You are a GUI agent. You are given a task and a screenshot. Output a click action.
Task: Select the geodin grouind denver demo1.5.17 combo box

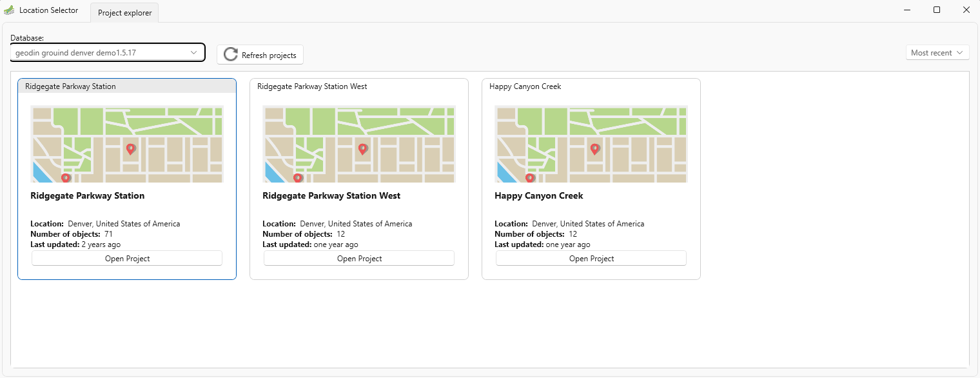(108, 53)
